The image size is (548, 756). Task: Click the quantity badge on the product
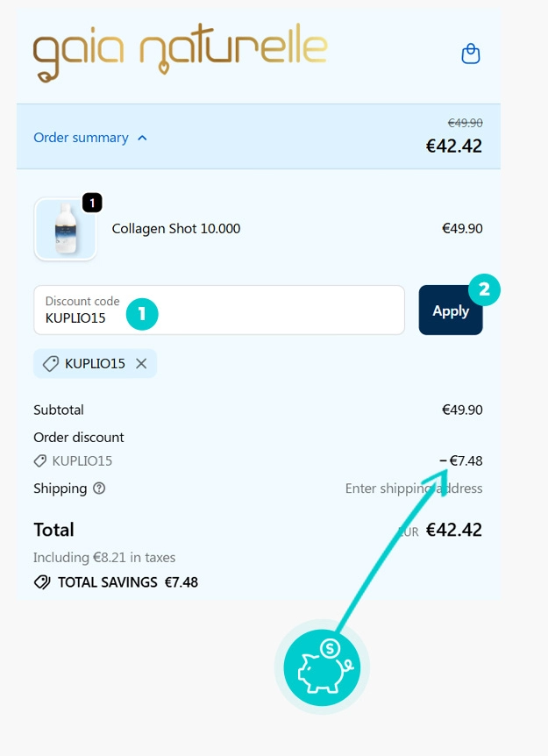tap(92, 203)
